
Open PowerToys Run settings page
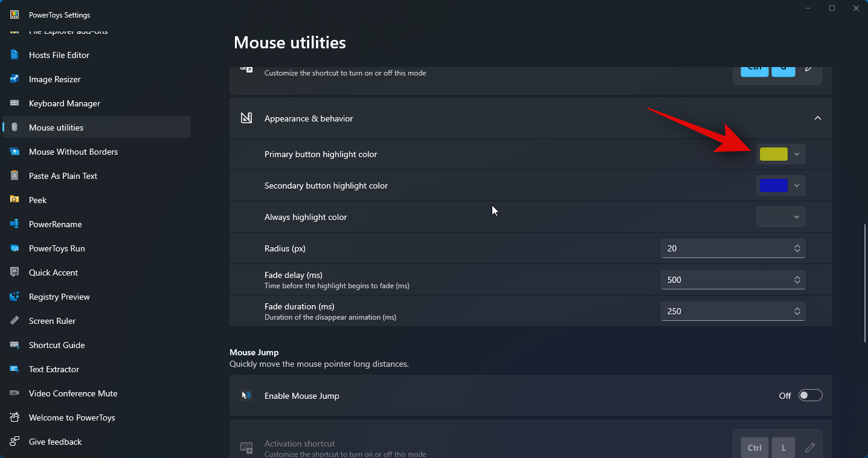[x=57, y=248]
